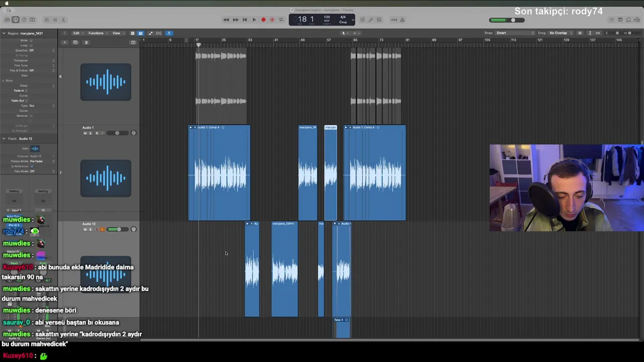Toggle the Count-in 1234 button
This screenshot has height=362, width=644.
[394, 20]
